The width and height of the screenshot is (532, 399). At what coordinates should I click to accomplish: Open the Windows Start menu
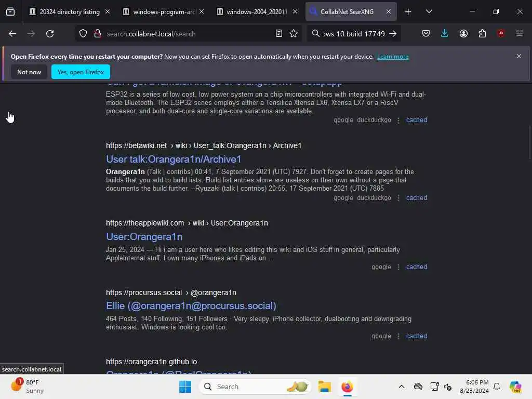click(185, 387)
